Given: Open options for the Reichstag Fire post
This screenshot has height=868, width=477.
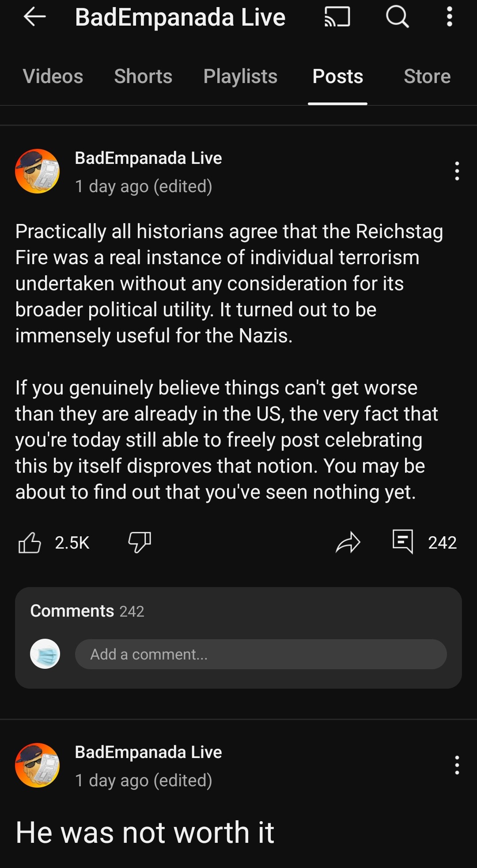Looking at the screenshot, I should [x=457, y=171].
